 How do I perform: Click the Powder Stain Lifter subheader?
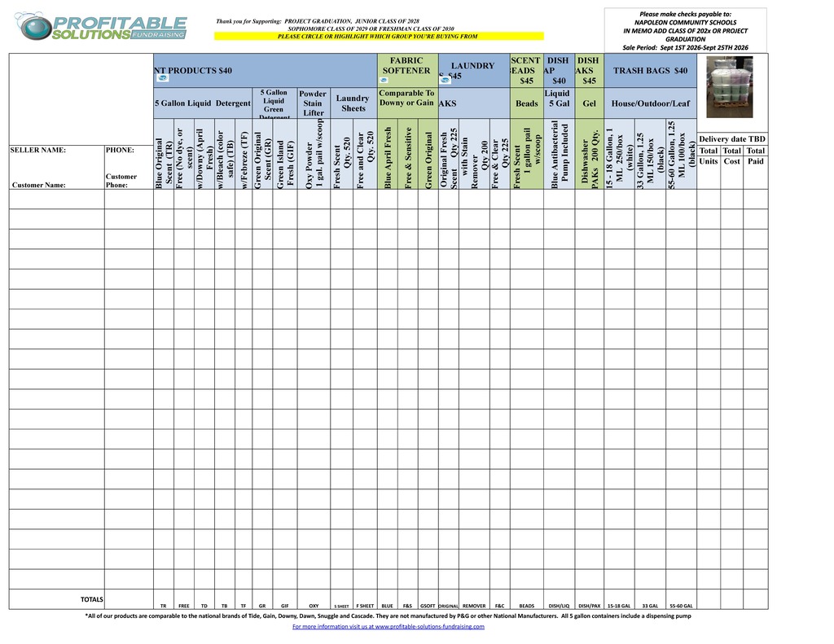314,103
